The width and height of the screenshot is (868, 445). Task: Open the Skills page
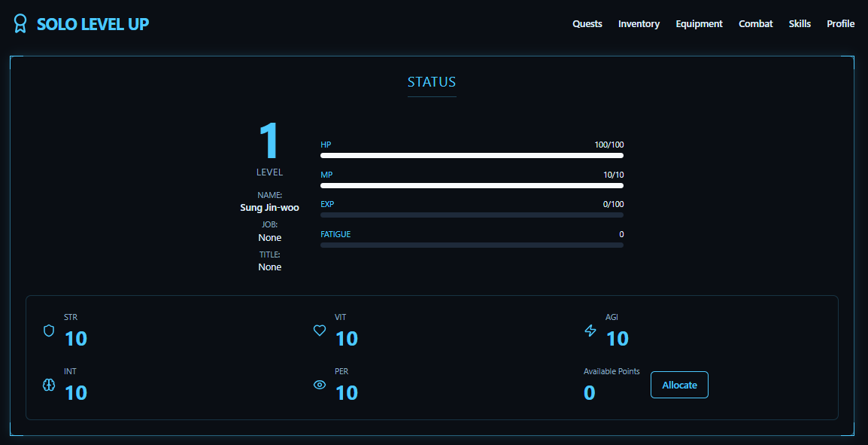tap(800, 23)
